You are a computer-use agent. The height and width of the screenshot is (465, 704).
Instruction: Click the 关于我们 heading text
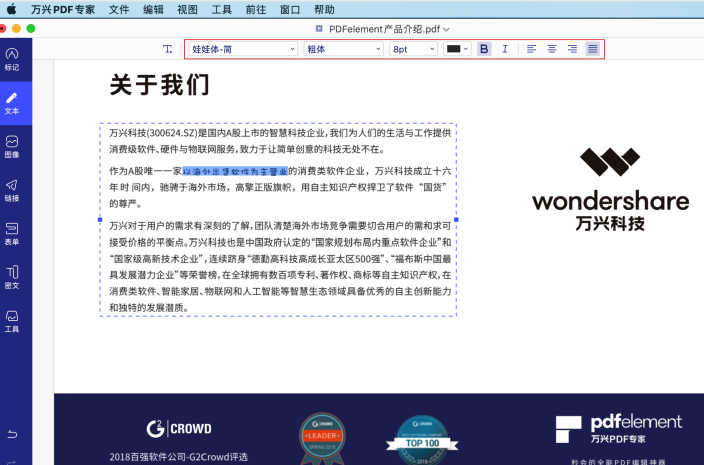tap(160, 85)
